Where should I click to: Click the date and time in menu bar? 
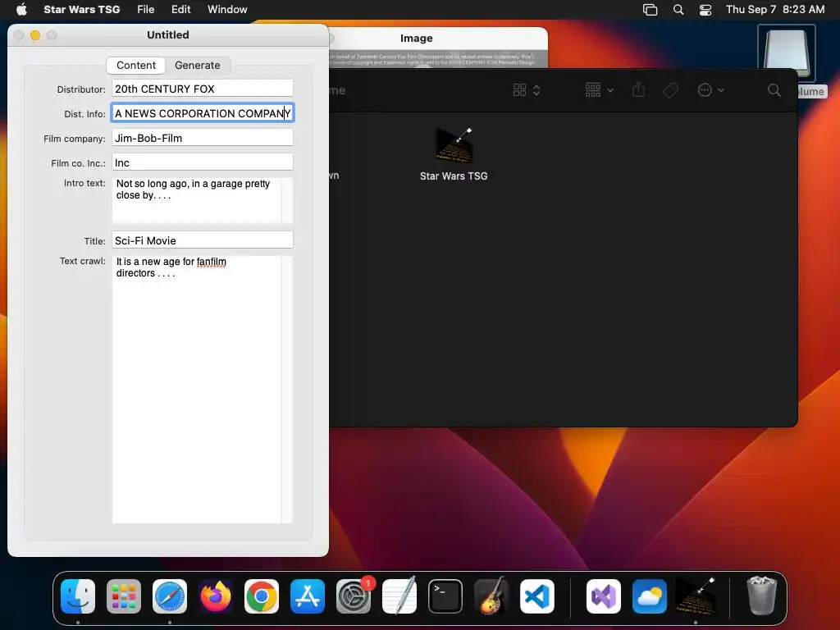click(x=775, y=9)
